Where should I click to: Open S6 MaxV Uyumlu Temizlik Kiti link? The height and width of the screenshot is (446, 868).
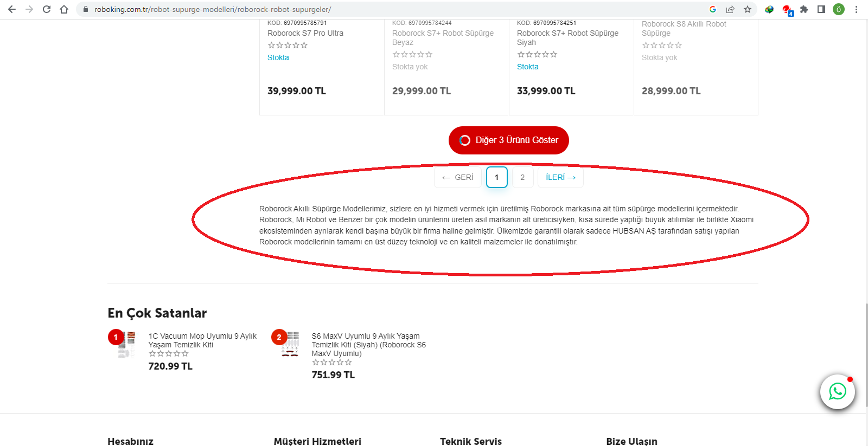click(369, 345)
